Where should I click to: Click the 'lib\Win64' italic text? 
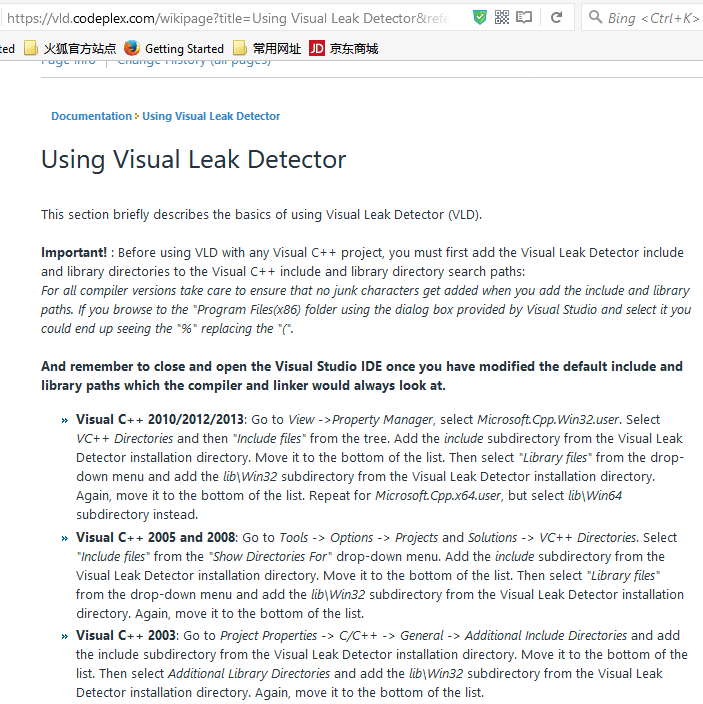595,495
